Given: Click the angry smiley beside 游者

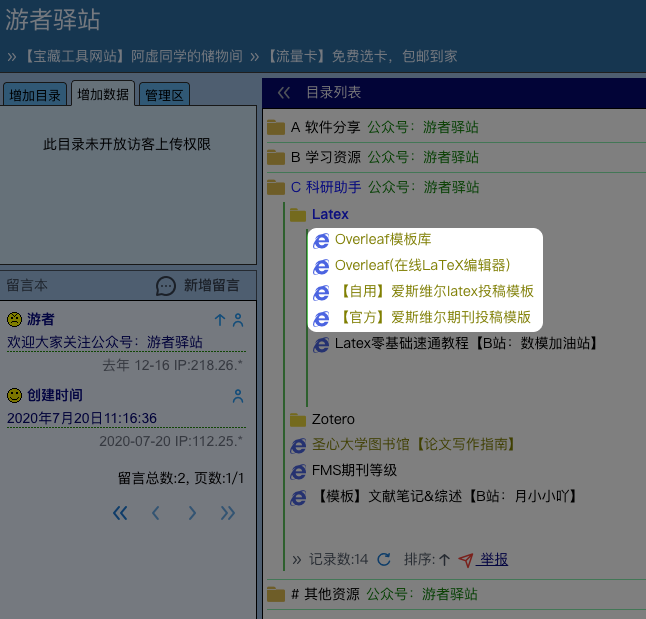Looking at the screenshot, I should 14,319.
